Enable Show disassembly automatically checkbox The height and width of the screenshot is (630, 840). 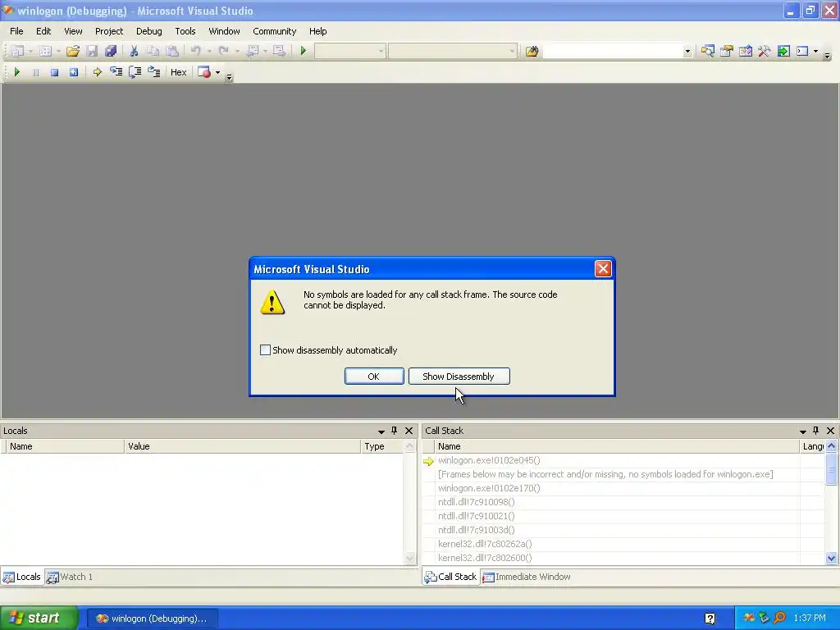coord(265,349)
